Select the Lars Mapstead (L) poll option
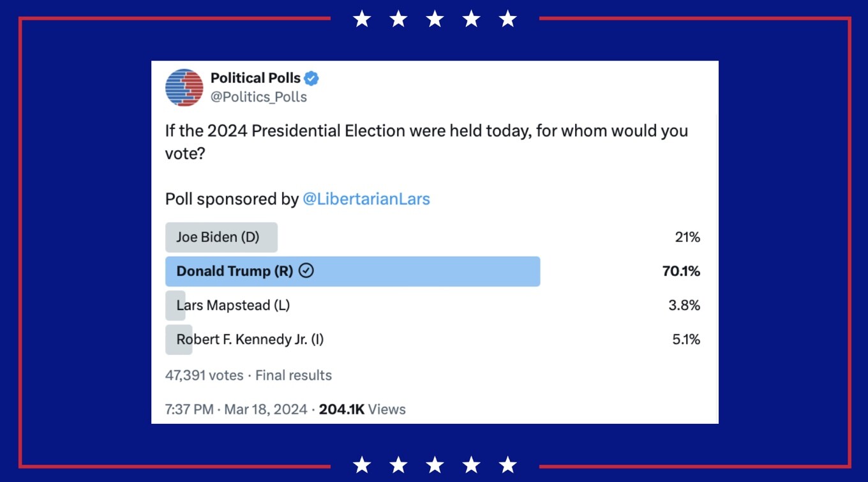Screen dimensions: 868x482 click(433, 305)
